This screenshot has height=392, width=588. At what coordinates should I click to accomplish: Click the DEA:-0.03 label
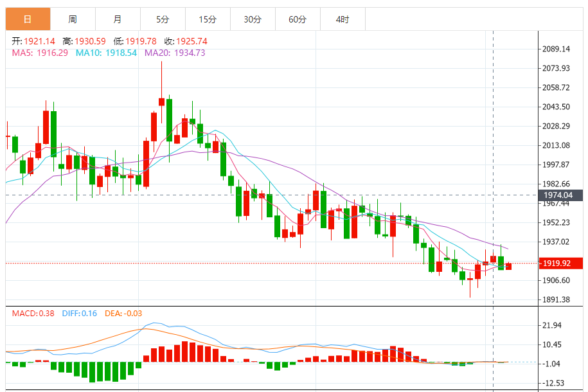pos(123,314)
